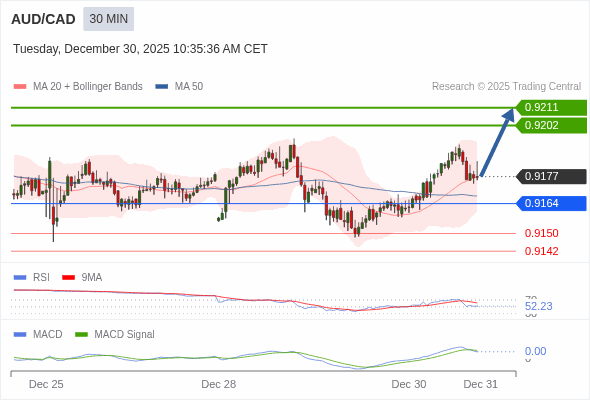
Task: Select the 0.9202 resistance price tag
Action: click(x=551, y=125)
